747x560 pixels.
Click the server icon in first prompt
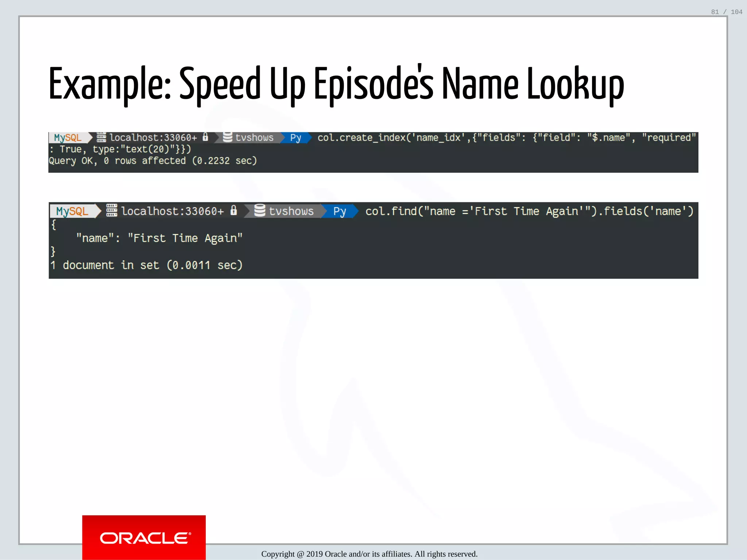click(101, 137)
